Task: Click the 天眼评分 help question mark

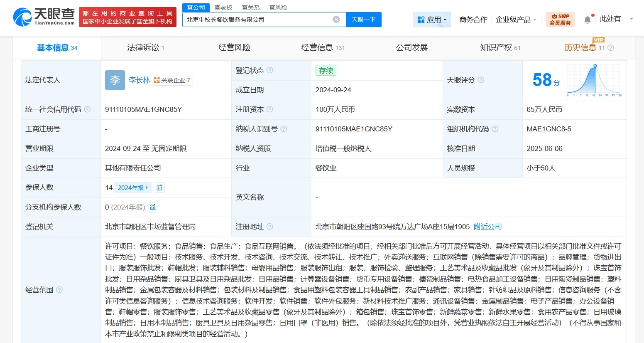Action: click(x=481, y=80)
